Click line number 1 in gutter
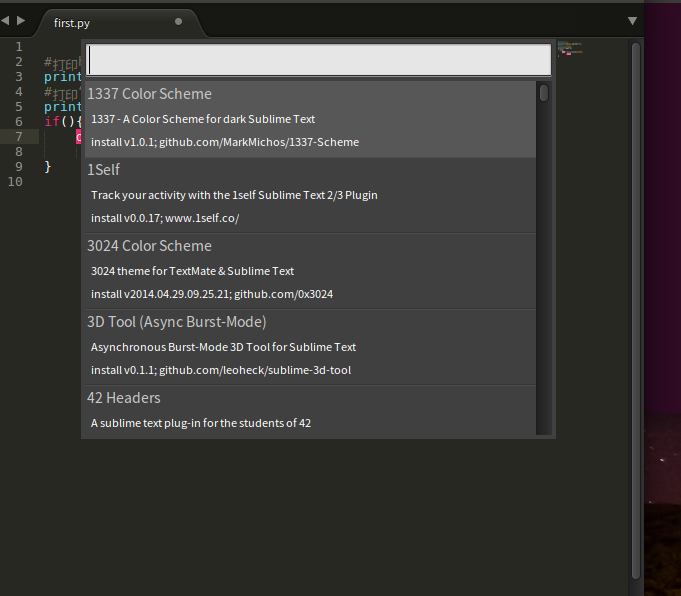 (x=19, y=46)
